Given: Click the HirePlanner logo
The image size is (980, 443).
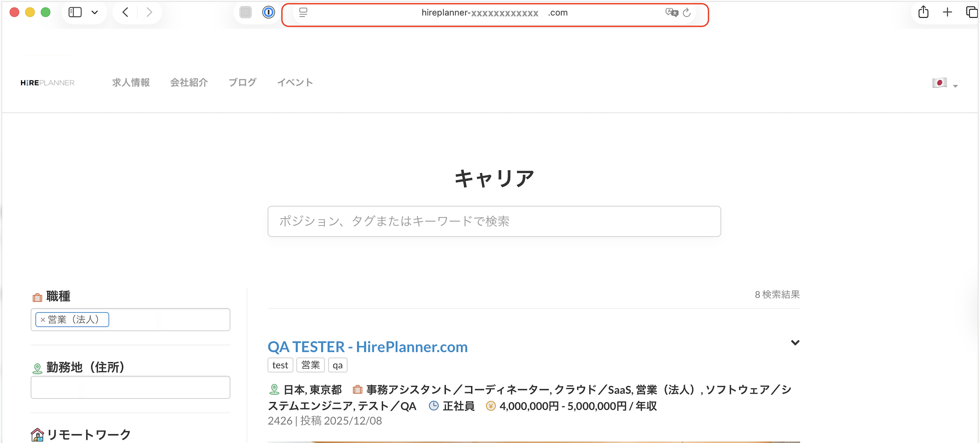Looking at the screenshot, I should point(47,83).
